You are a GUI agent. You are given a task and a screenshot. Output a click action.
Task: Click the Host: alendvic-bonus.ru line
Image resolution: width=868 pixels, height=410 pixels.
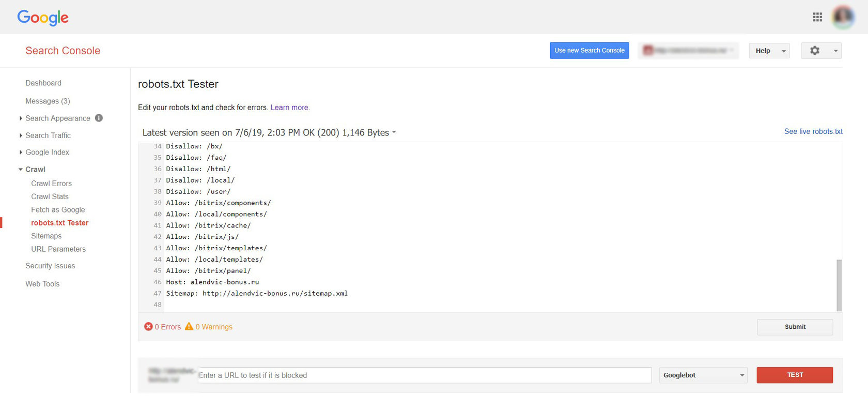[212, 282]
